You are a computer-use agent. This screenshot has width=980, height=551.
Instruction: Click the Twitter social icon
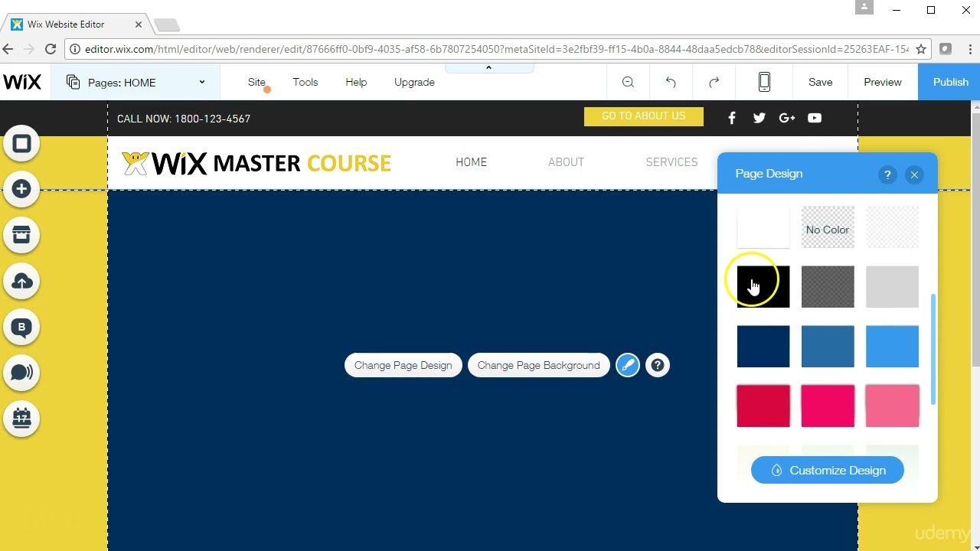[x=759, y=118]
